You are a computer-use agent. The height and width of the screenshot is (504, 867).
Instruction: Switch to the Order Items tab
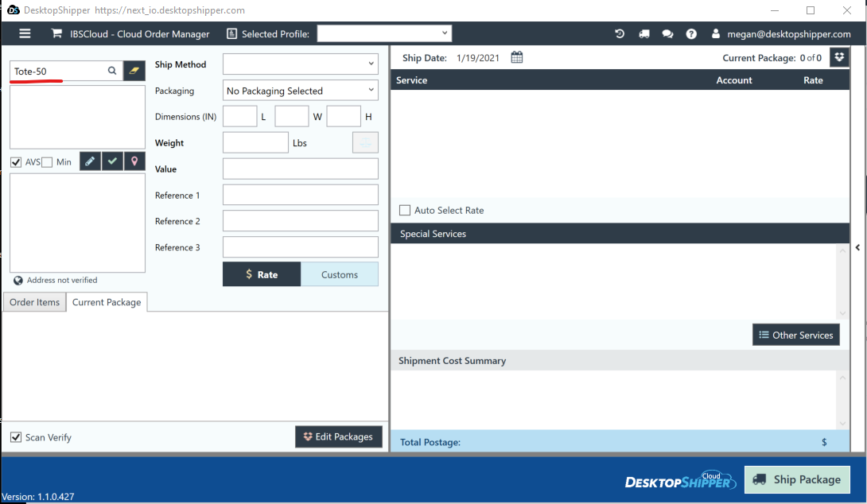[x=34, y=302]
